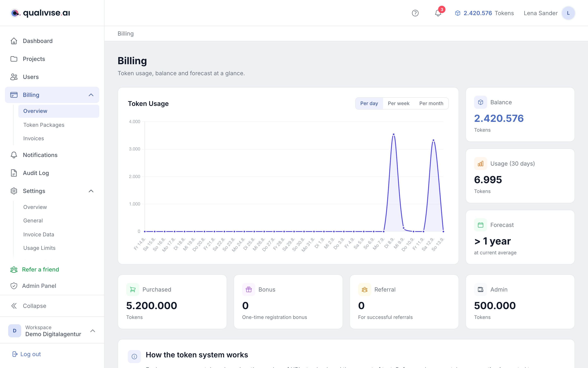The image size is (588, 368).
Task: Click the token cube icon in header
Action: (458, 13)
